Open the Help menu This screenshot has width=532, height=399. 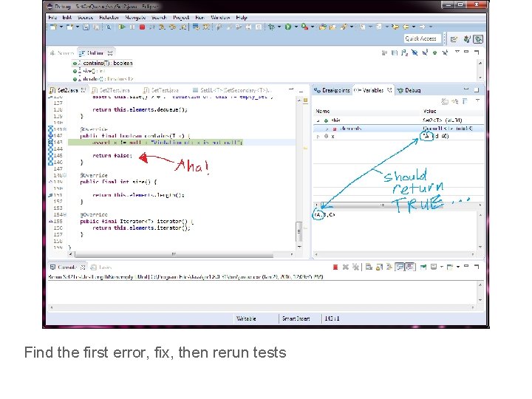[241, 17]
